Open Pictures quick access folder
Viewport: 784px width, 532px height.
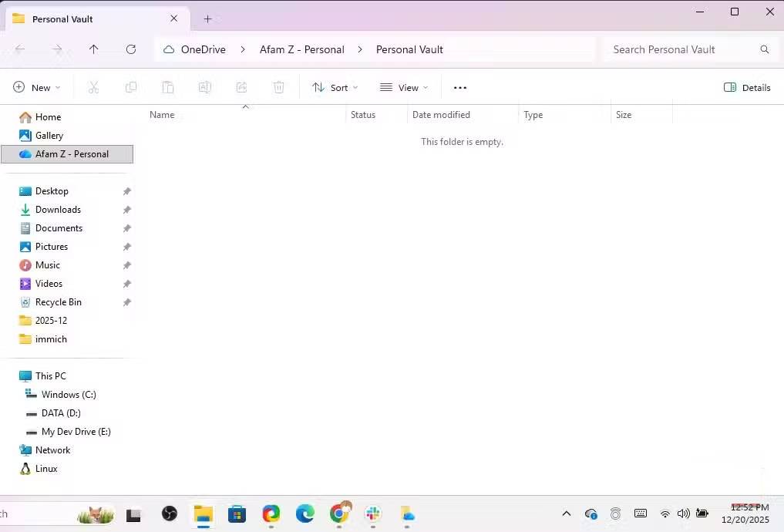(52, 247)
